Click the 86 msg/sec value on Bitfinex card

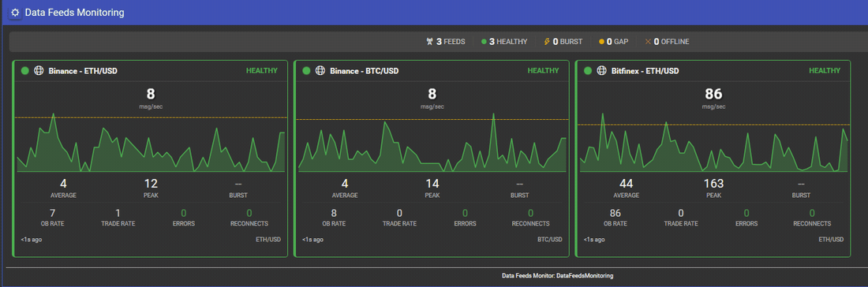(x=713, y=94)
